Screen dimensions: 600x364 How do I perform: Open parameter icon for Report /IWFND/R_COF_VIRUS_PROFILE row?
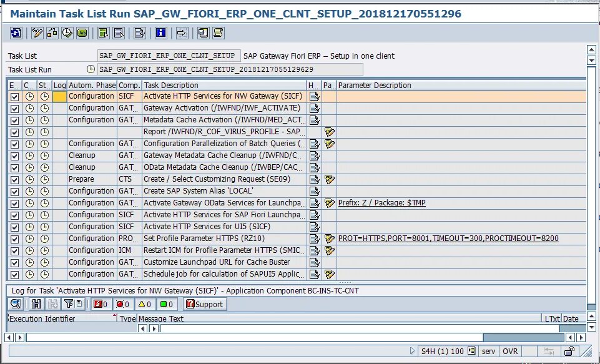click(329, 132)
